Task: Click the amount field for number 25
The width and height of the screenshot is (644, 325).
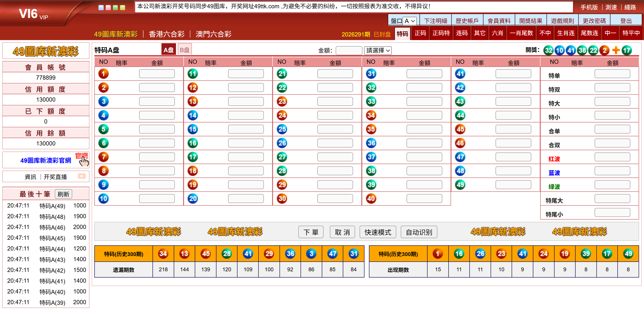Action: pos(335,129)
